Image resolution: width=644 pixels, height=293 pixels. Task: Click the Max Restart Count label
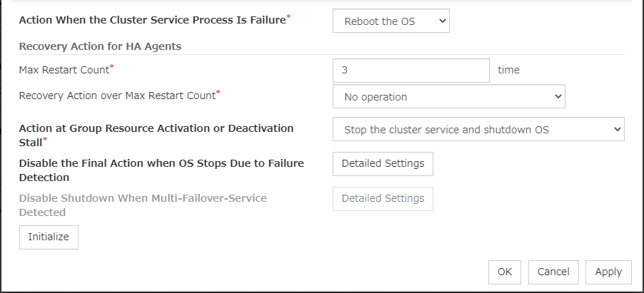coord(65,70)
